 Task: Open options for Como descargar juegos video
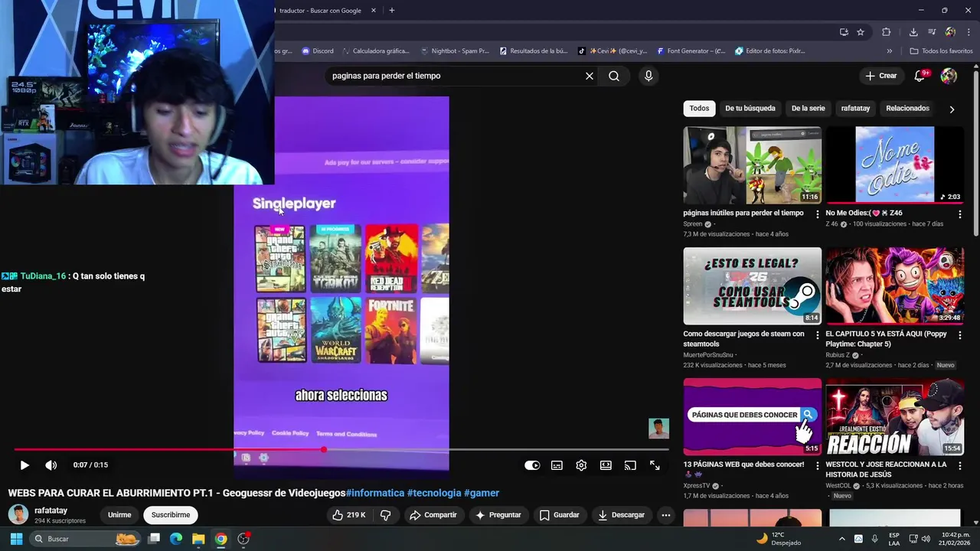click(817, 335)
